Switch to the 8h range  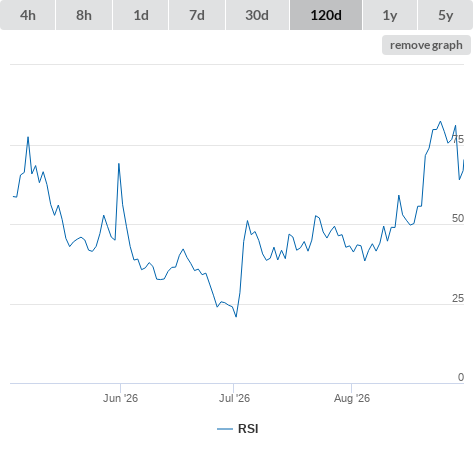point(84,15)
